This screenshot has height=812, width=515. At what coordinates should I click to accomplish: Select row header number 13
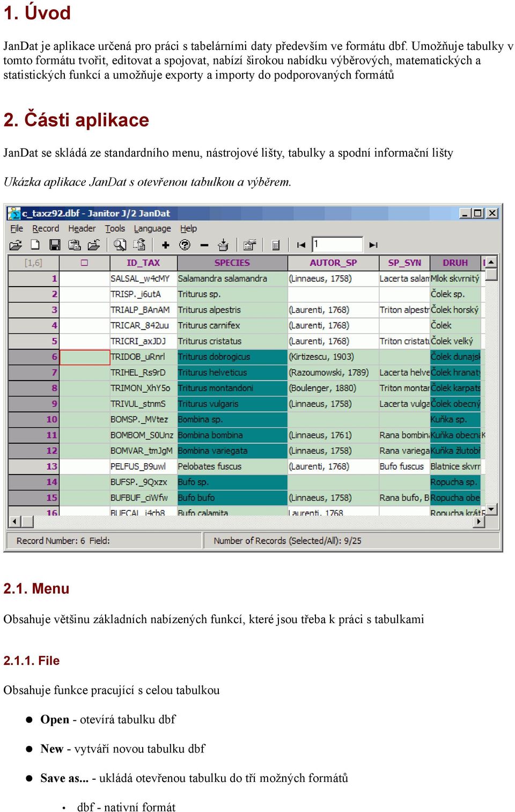point(34,466)
